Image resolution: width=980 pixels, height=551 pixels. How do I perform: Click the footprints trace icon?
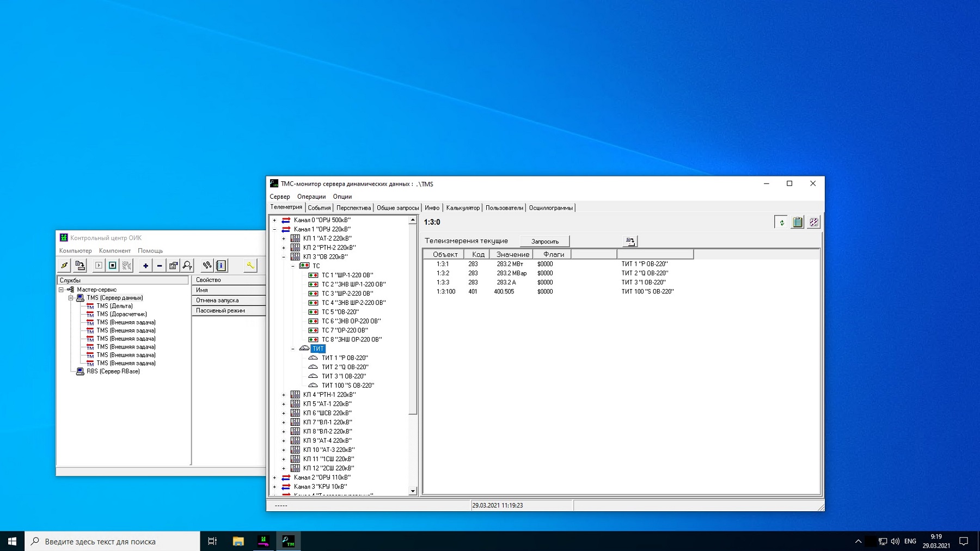click(207, 266)
